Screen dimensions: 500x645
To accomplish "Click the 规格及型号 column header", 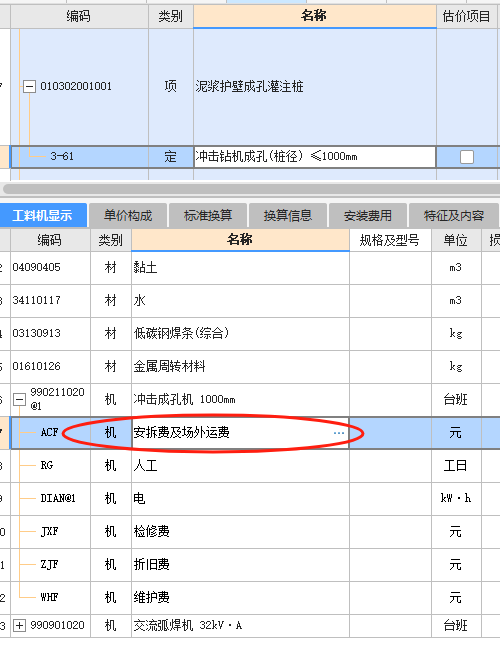I will [x=390, y=240].
